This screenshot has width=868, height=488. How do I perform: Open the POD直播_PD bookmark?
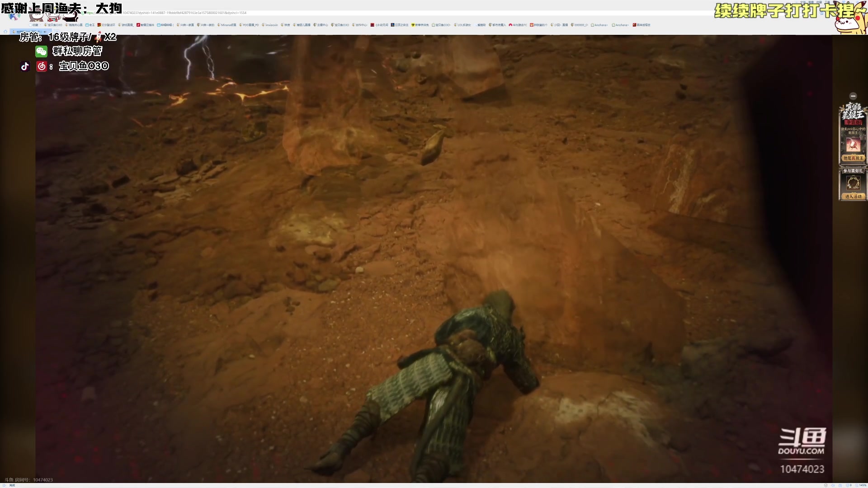click(x=249, y=25)
